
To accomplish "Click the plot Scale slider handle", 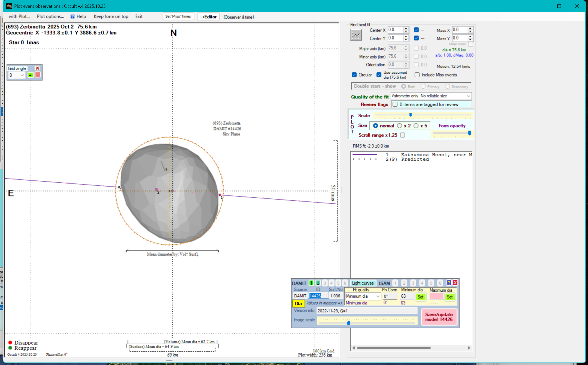I will pos(410,115).
